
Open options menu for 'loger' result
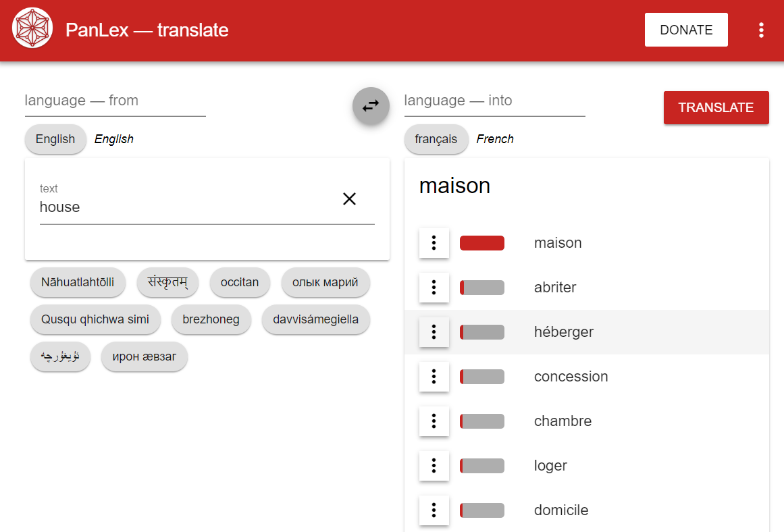(x=434, y=466)
